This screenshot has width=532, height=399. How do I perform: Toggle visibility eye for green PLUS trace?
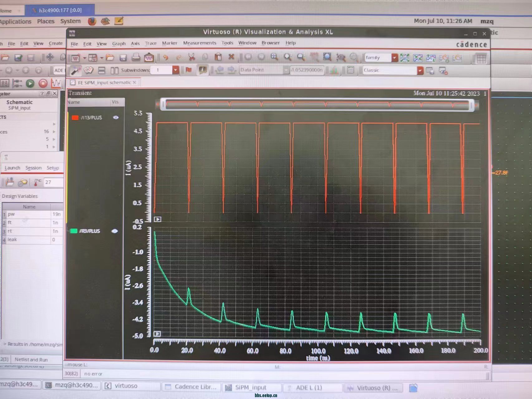115,231
